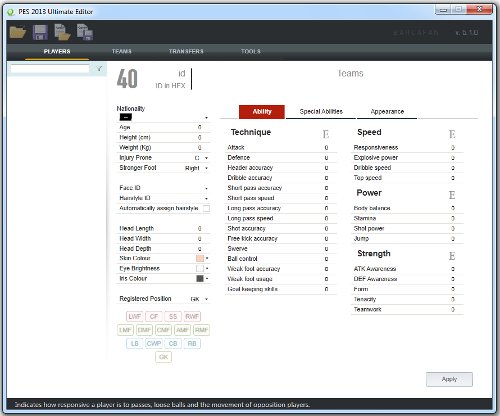The image size is (500, 416).
Task: Open the Hairstyle ID dropdown
Action: click(x=206, y=198)
